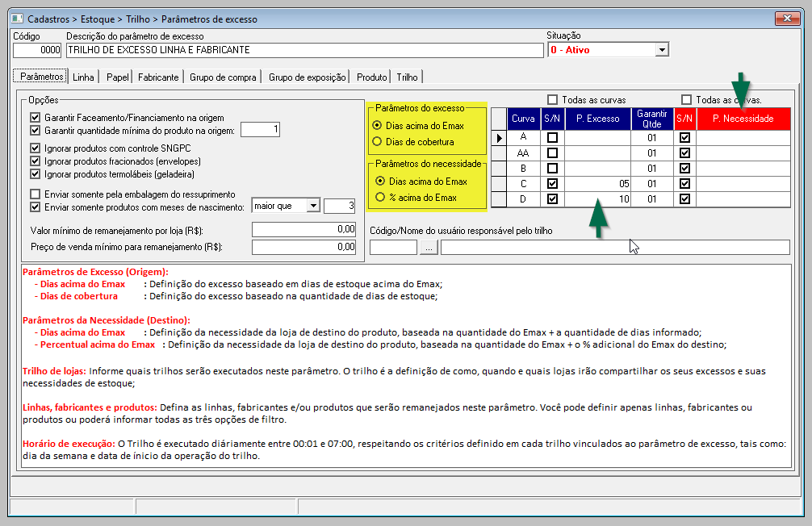Switch to the Grupo de exposição tab
This screenshot has width=812, height=526.
pyautogui.click(x=307, y=77)
